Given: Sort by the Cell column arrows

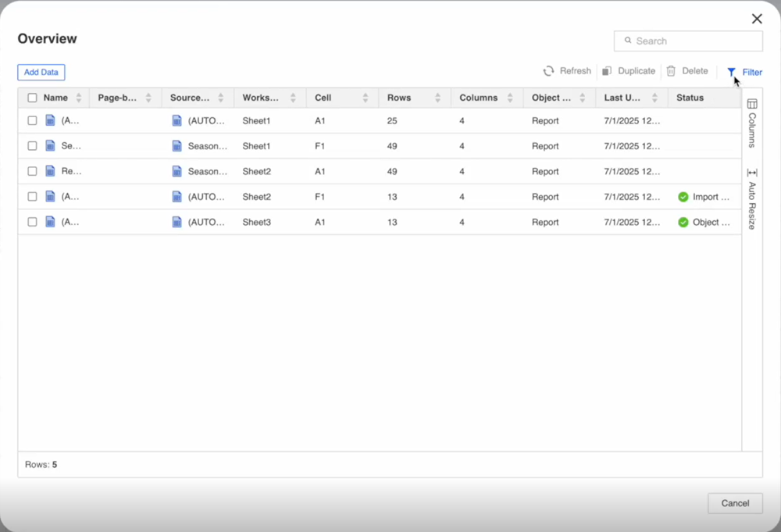Looking at the screenshot, I should click(x=366, y=98).
